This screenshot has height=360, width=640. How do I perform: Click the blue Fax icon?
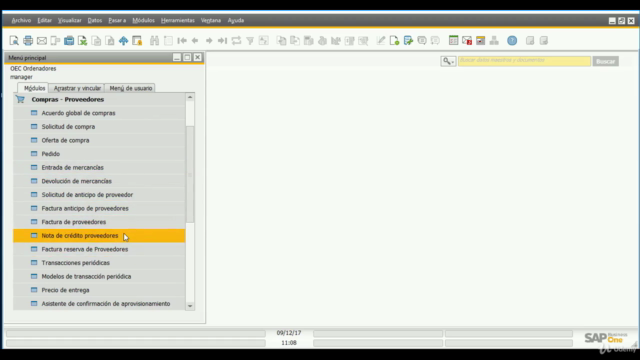point(69,40)
